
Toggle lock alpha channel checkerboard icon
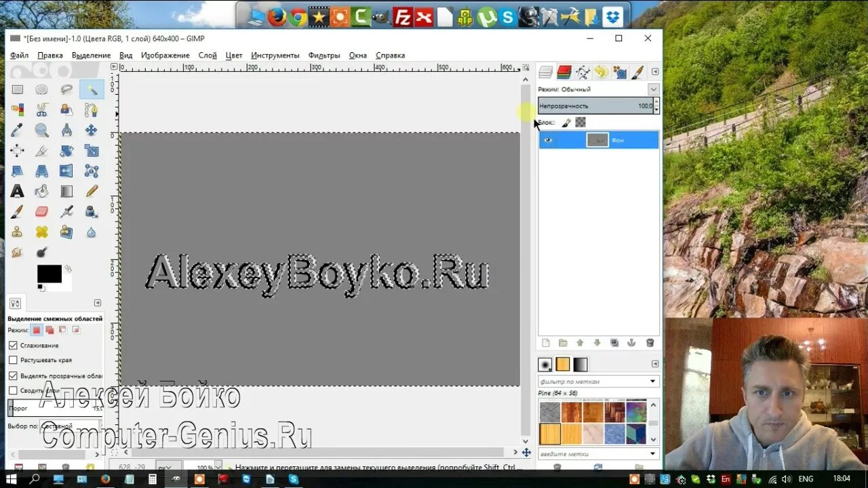click(580, 123)
